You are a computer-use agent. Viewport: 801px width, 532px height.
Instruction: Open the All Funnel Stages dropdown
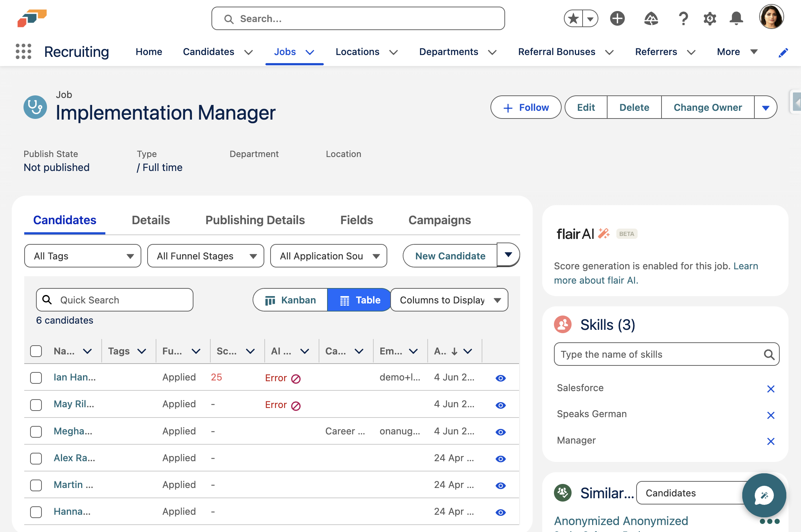pyautogui.click(x=206, y=256)
